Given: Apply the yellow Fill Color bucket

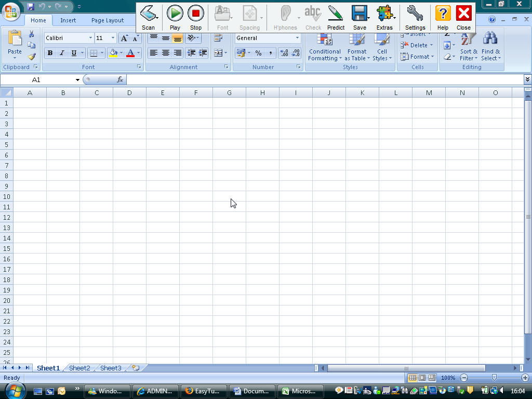Looking at the screenshot, I should pos(113,53).
